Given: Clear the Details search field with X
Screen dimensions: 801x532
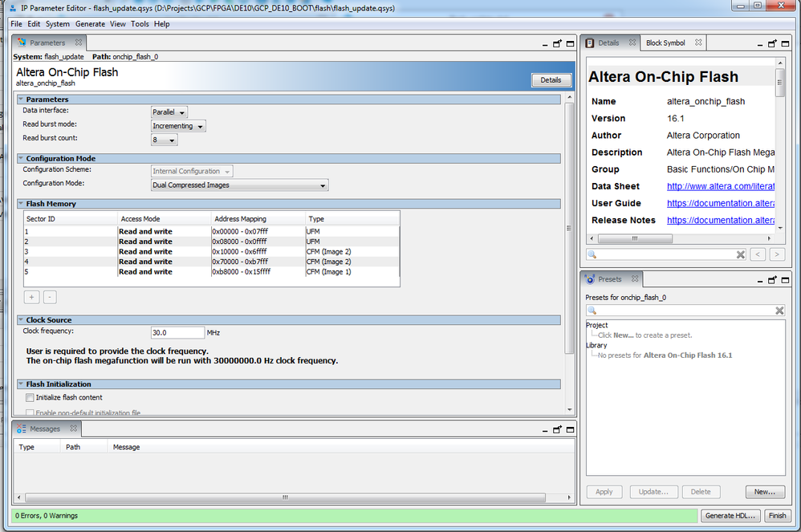Looking at the screenshot, I should click(x=741, y=254).
